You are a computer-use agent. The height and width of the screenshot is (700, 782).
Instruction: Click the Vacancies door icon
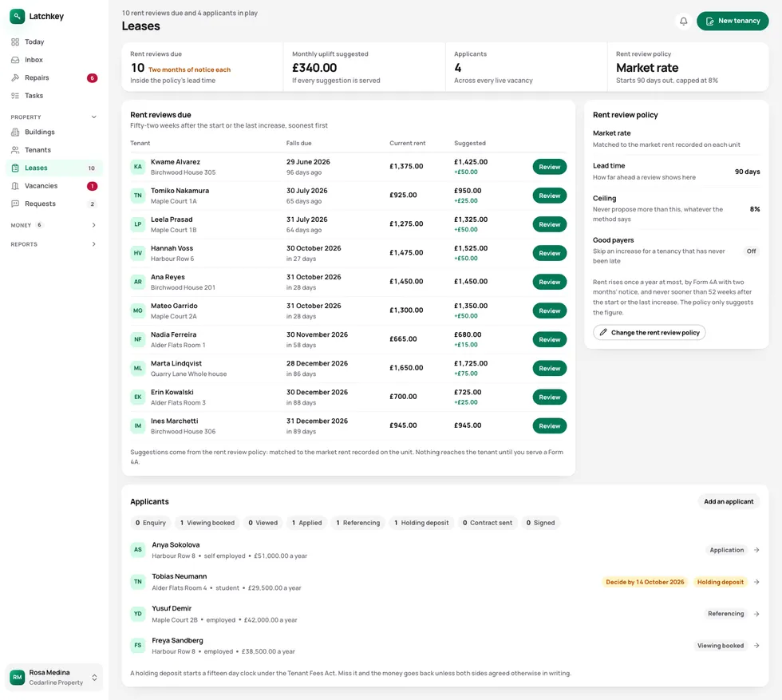[x=15, y=186]
